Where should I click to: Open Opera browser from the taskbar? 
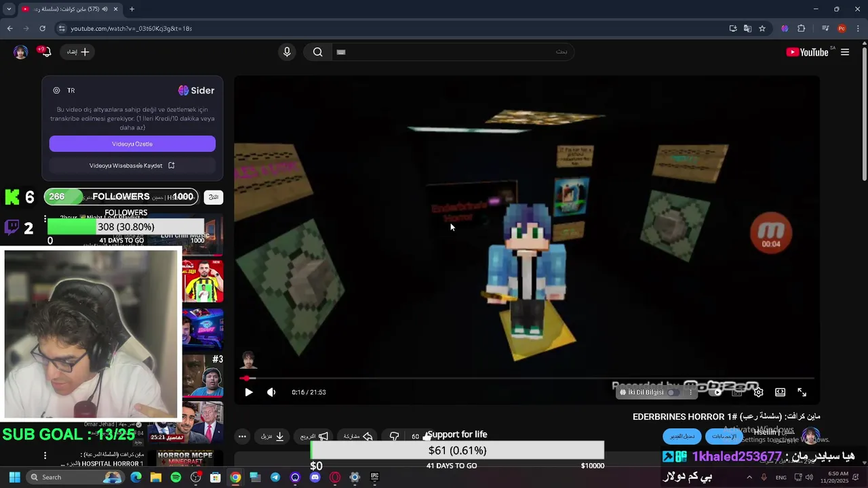pyautogui.click(x=334, y=477)
